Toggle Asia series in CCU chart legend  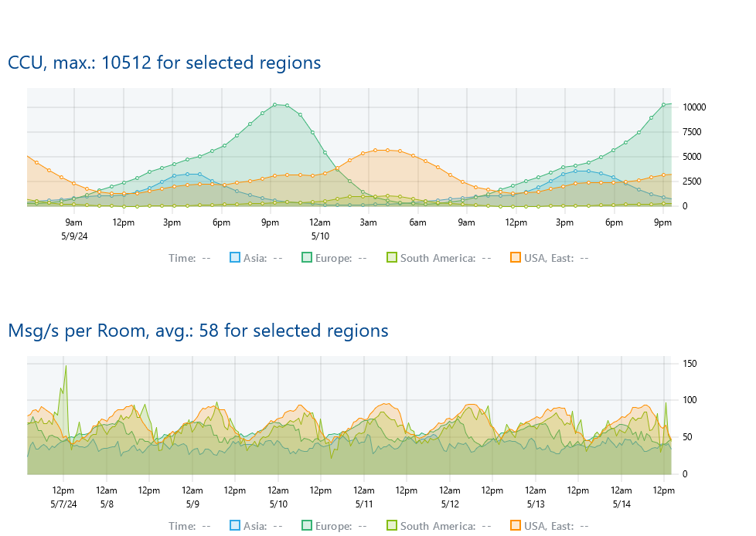235,258
